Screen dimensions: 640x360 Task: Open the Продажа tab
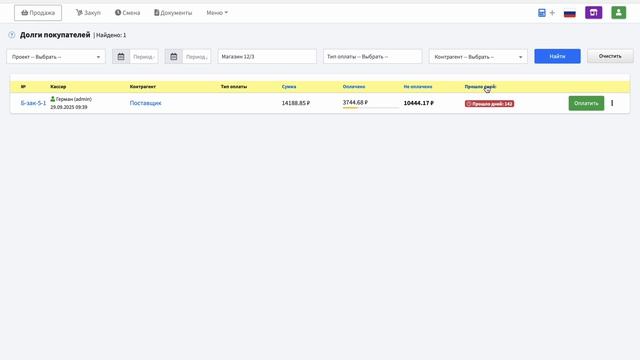[x=38, y=13]
